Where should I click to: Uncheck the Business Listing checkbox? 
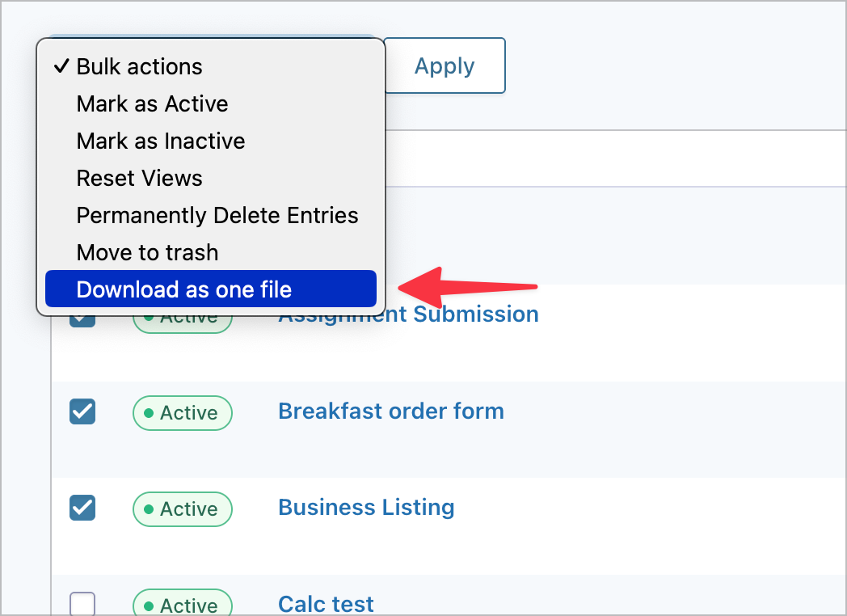82,508
